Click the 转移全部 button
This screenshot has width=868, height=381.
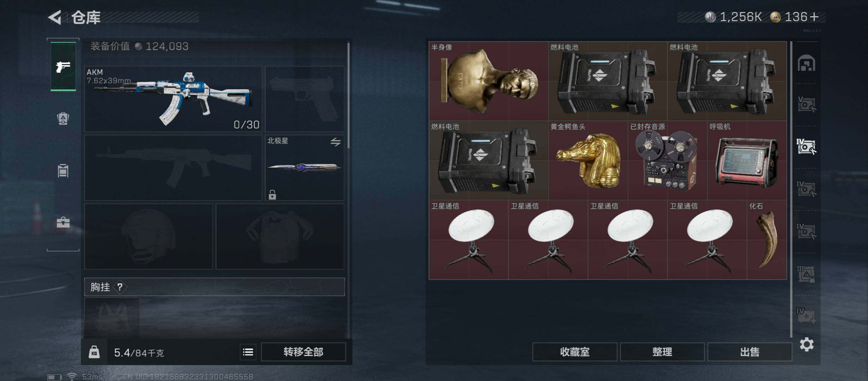[x=303, y=352]
